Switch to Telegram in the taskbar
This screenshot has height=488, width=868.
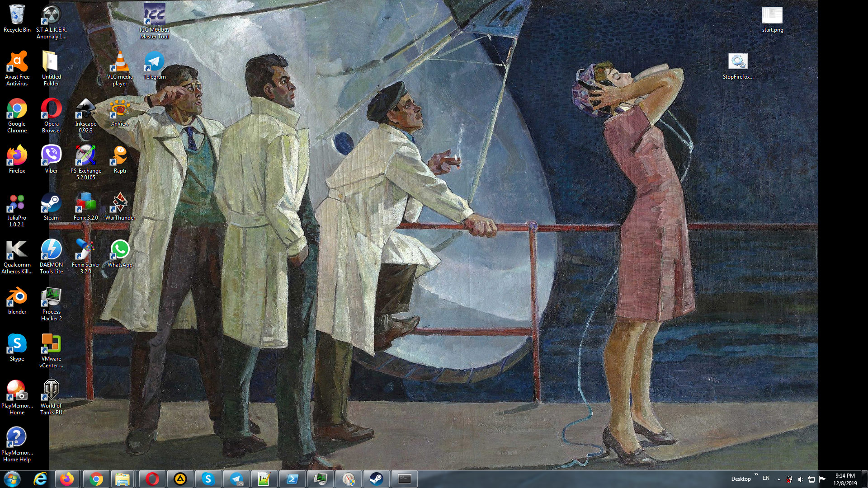point(236,479)
